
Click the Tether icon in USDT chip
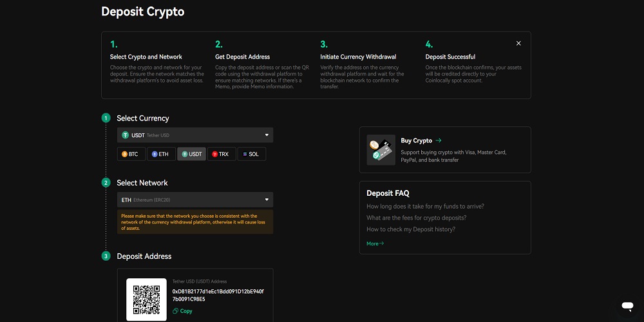[185, 154]
